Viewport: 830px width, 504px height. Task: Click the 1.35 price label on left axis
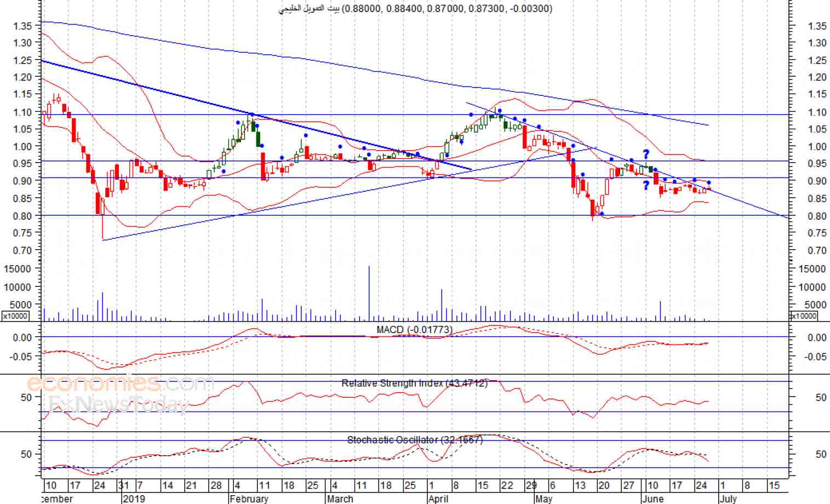coord(22,26)
